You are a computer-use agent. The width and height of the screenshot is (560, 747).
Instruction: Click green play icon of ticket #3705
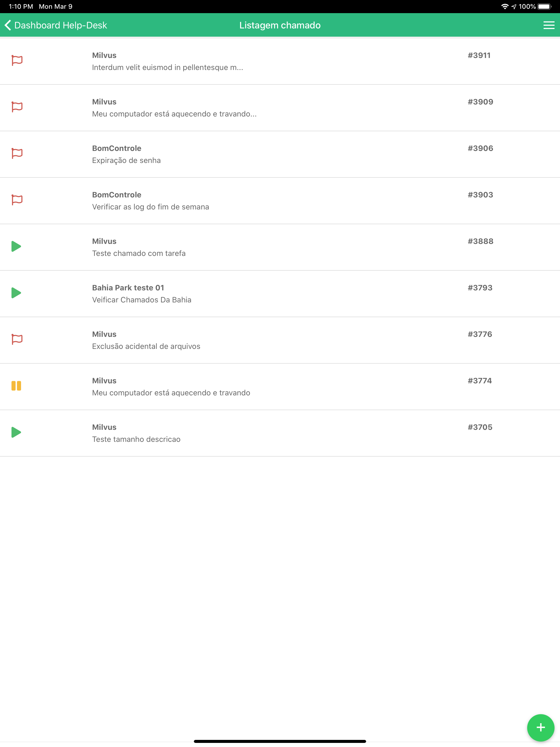click(x=16, y=432)
